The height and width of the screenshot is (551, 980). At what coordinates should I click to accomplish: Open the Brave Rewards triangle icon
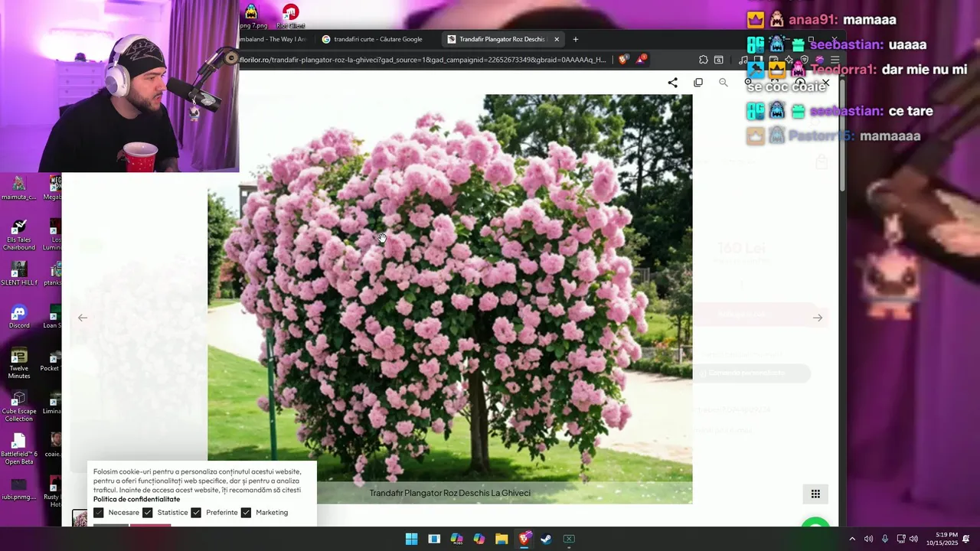coord(642,59)
